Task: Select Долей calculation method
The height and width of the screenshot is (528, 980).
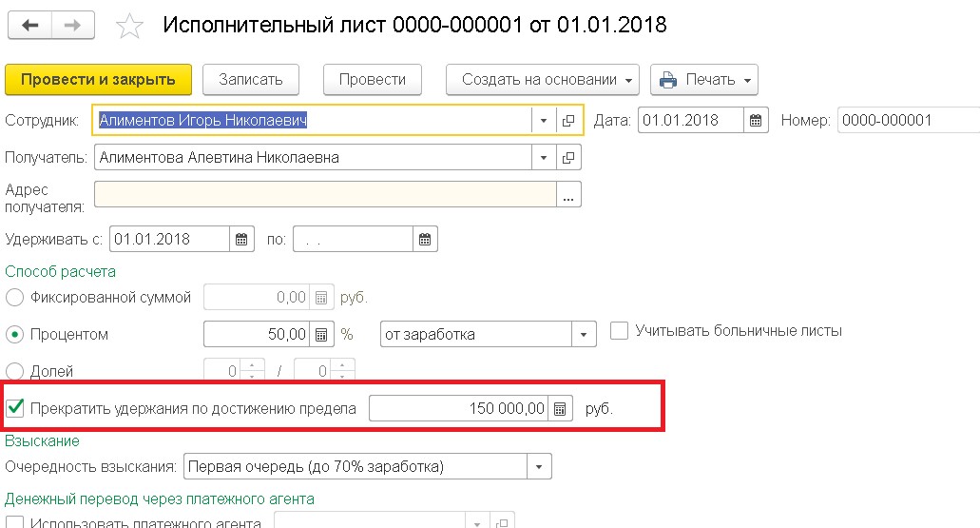Action: (x=14, y=372)
